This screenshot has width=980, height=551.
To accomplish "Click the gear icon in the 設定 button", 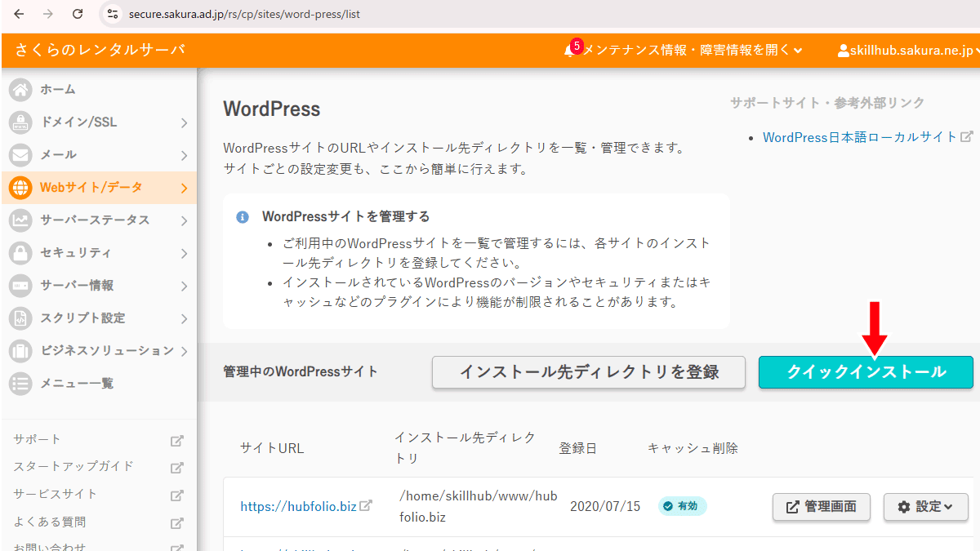I will (904, 507).
